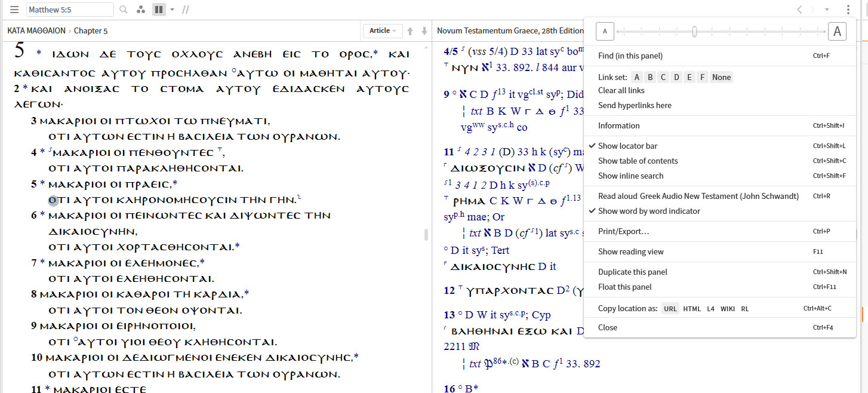Open the panel hamburger menu
This screenshot has width=868, height=393.
(14, 10)
